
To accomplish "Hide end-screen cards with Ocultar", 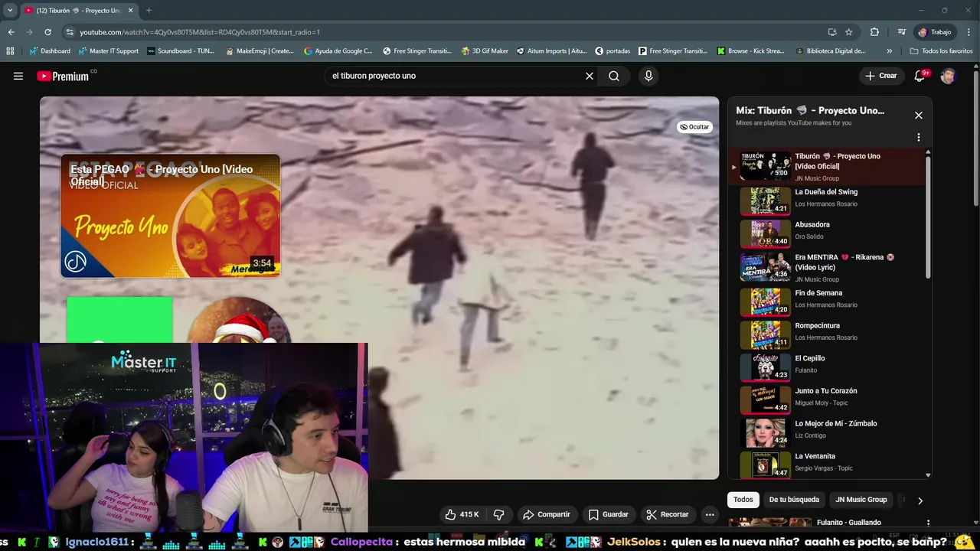I will tap(694, 127).
